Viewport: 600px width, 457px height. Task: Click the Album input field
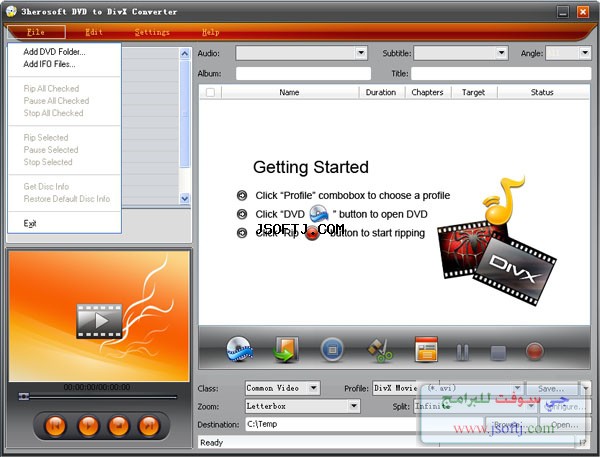(x=303, y=73)
